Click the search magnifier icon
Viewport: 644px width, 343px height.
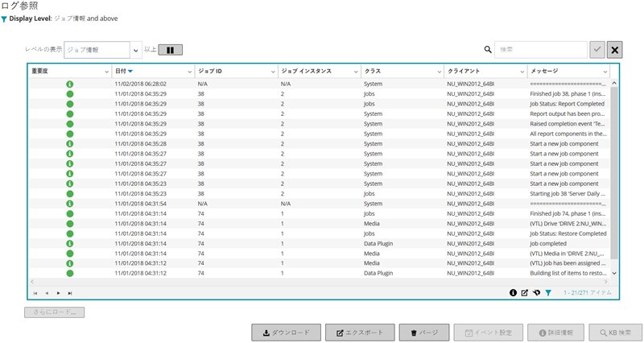[x=488, y=49]
